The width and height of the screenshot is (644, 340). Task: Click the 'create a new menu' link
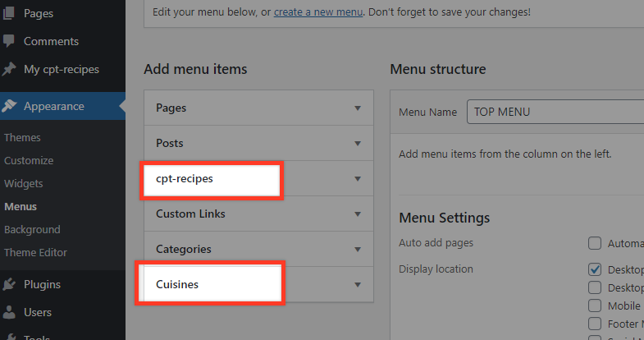coord(318,12)
